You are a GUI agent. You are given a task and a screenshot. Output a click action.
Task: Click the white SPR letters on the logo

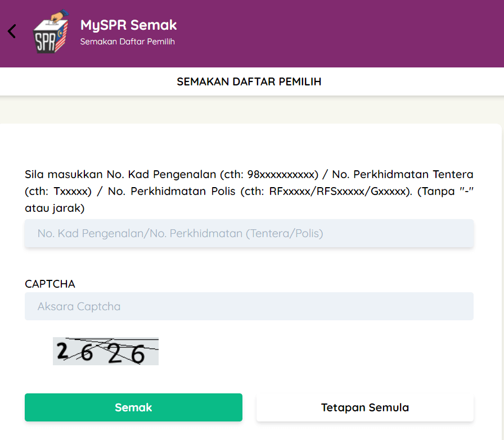tap(45, 42)
